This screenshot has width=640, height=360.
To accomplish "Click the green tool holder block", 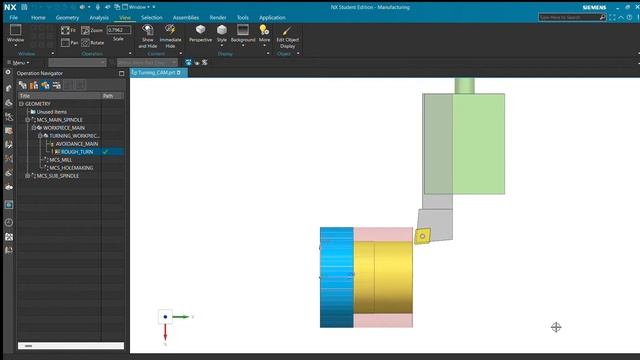I will coord(478,144).
